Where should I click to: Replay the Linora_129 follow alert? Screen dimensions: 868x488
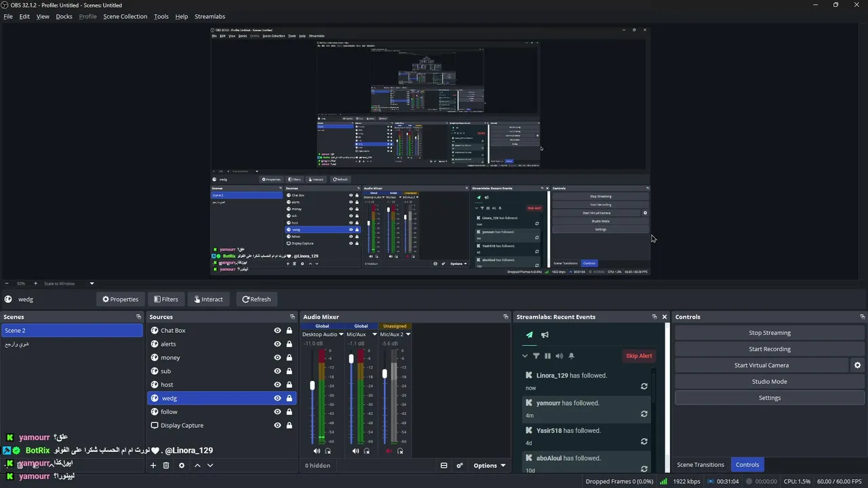click(644, 386)
